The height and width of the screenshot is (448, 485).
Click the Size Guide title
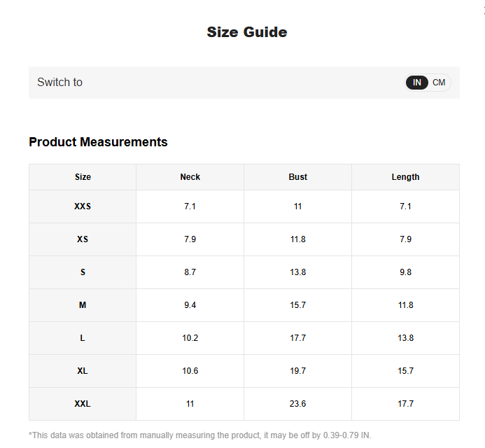[247, 32]
